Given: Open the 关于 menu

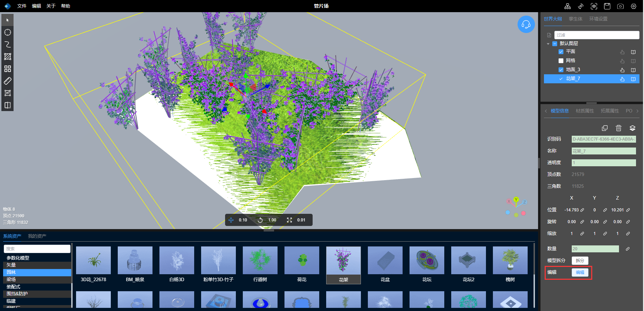Looking at the screenshot, I should [x=51, y=6].
